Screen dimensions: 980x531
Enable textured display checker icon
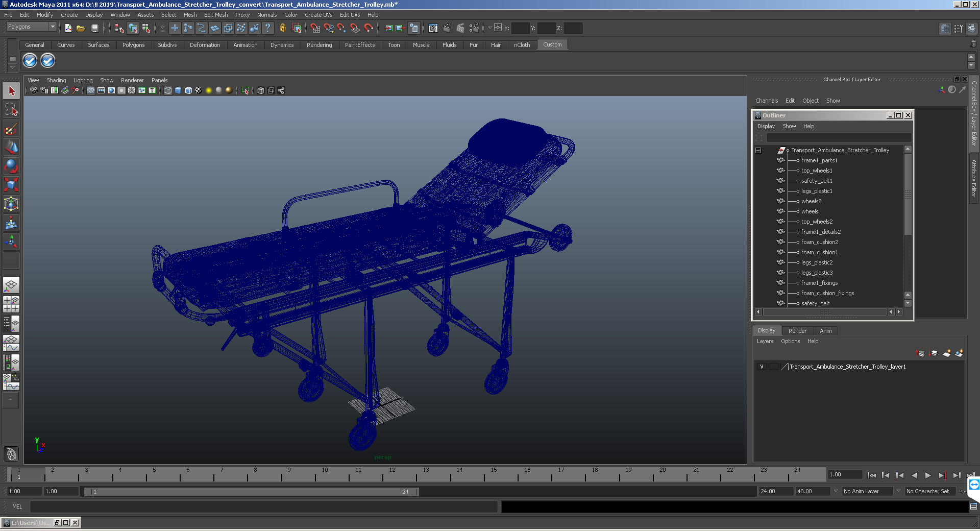pyautogui.click(x=199, y=90)
